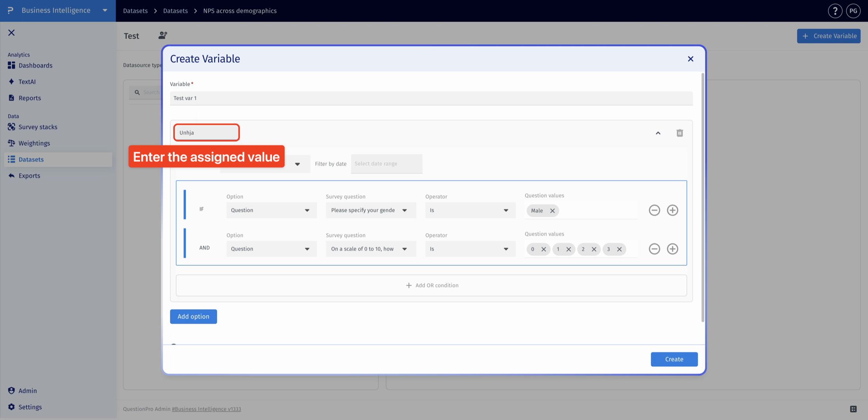The width and height of the screenshot is (868, 420).
Task: Remove the IF condition row with minus icon
Action: (654, 210)
